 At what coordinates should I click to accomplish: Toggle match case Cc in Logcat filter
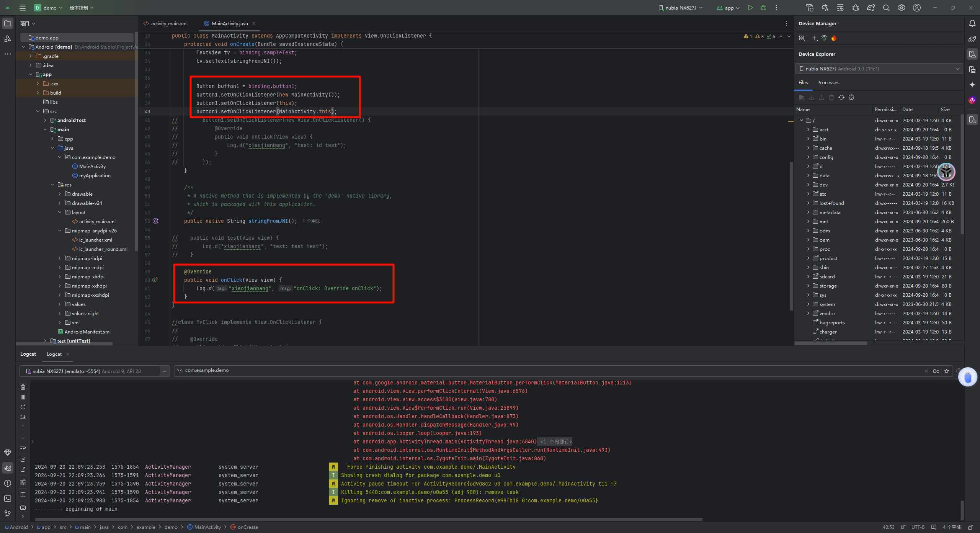click(x=936, y=371)
